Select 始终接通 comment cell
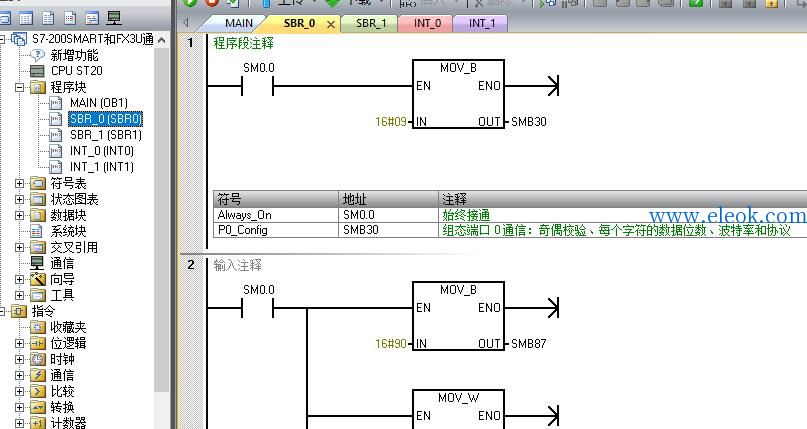The image size is (807, 429). click(x=623, y=215)
